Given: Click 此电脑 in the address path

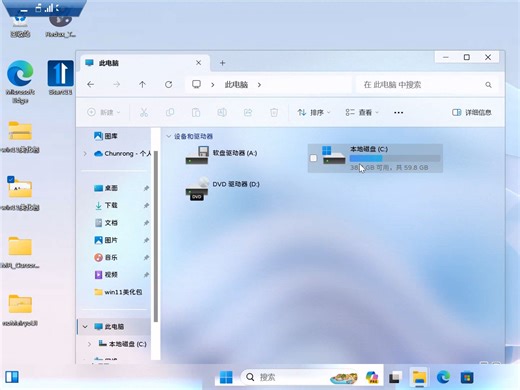Looking at the screenshot, I should click(x=236, y=85).
